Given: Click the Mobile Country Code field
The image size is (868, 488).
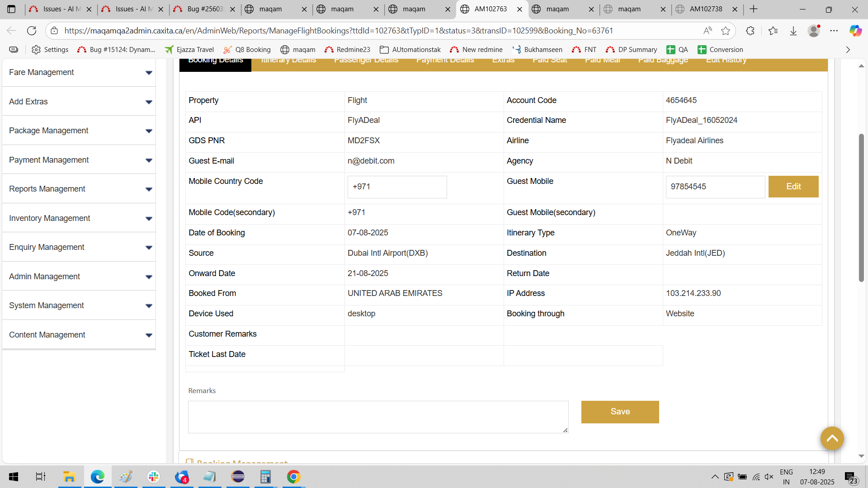Looking at the screenshot, I should pos(397,187).
